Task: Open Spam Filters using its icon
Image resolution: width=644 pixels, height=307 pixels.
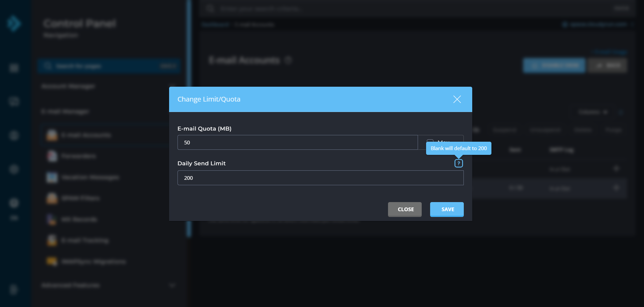Action: (52, 198)
